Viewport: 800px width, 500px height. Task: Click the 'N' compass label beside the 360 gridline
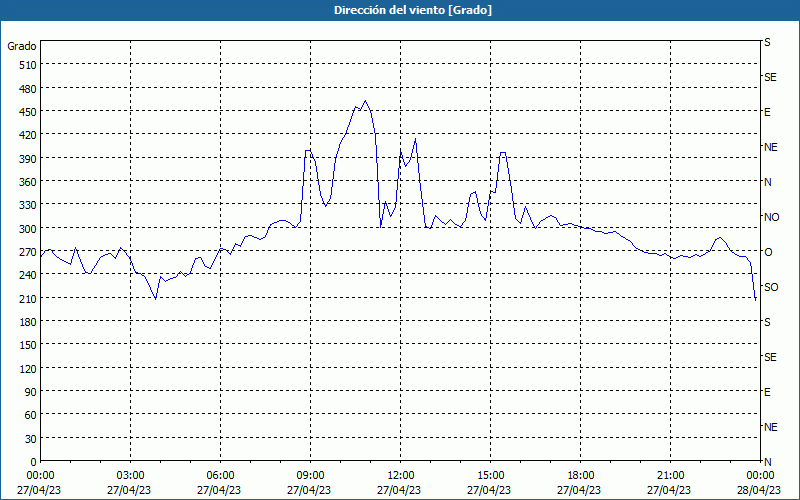pos(767,182)
